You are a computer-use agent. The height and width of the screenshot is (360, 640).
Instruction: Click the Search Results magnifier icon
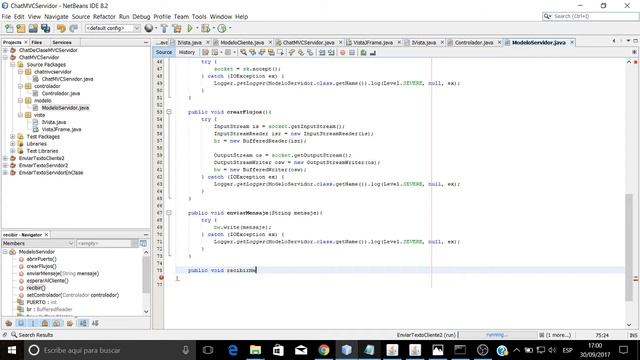14,335
